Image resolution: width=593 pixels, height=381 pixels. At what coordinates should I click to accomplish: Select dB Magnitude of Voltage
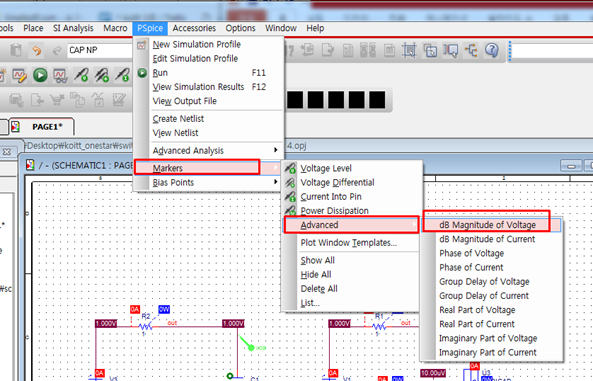487,225
